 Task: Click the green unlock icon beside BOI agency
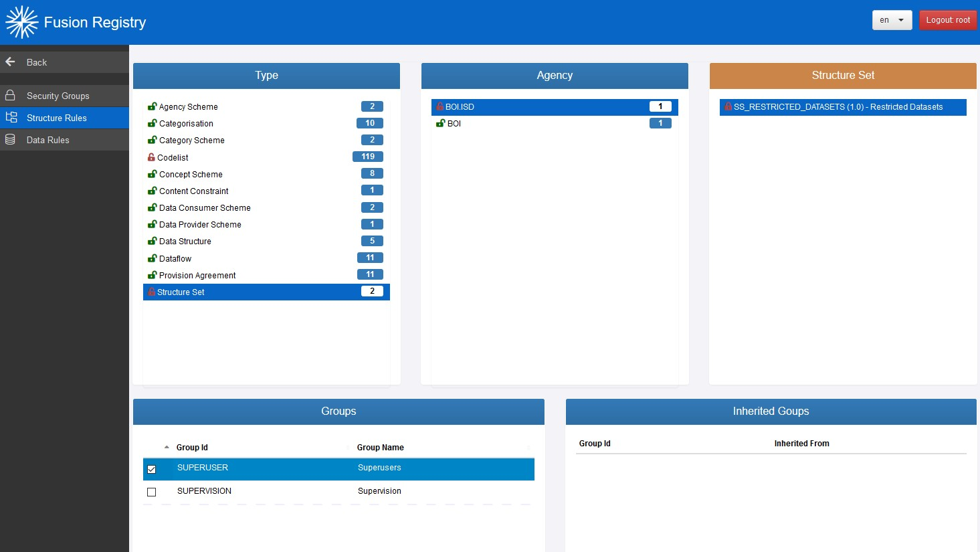(440, 123)
